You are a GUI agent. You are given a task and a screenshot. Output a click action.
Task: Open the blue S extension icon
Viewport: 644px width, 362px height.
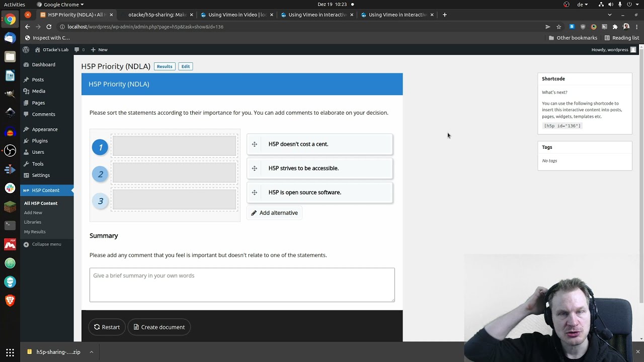[572, 27]
